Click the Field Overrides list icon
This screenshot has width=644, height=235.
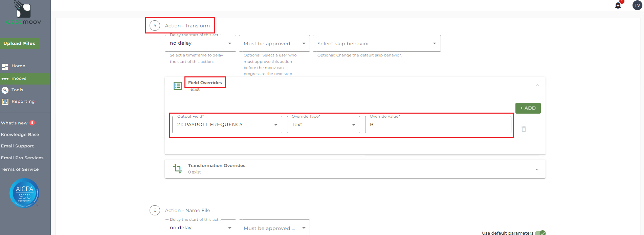[178, 86]
